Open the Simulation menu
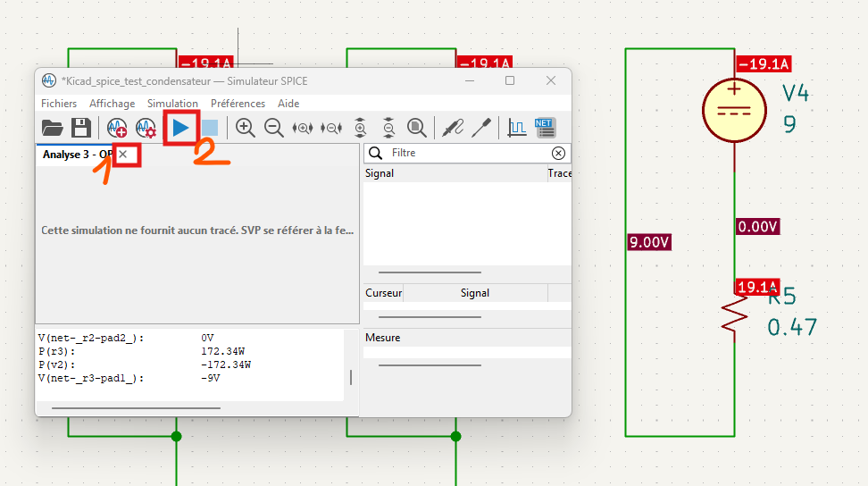This screenshot has width=868, height=486. click(172, 104)
